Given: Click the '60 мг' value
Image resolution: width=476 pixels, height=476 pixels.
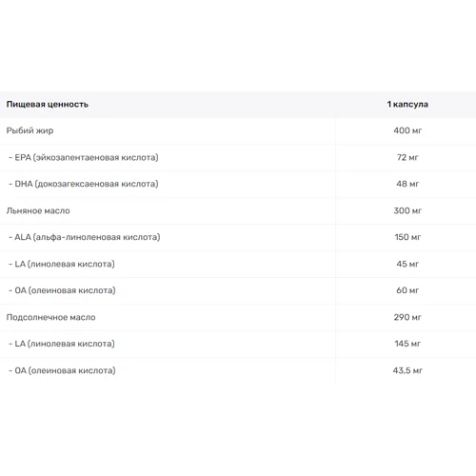Looking at the screenshot, I should pyautogui.click(x=407, y=290).
